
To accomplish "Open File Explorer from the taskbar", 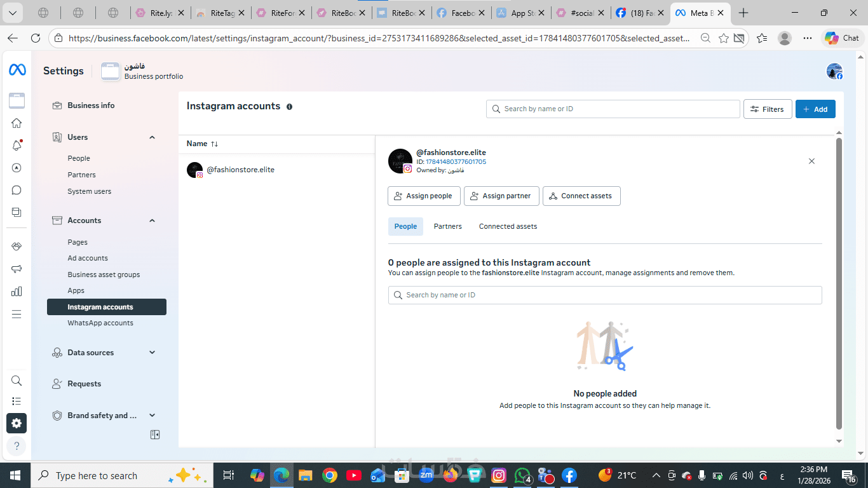I will coord(306,475).
